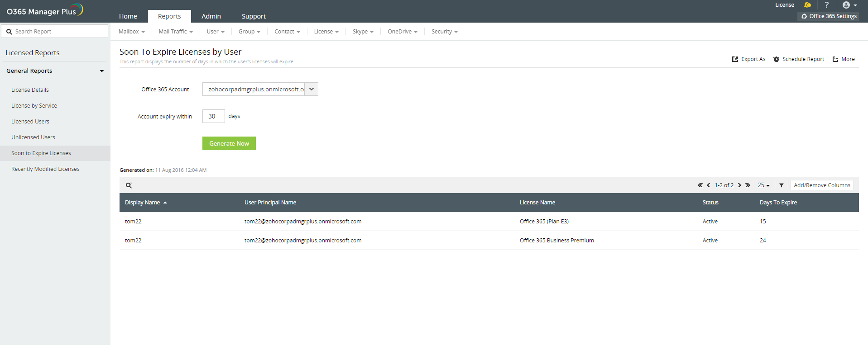Viewport: 868px width, 345px height.
Task: Open the help question mark icon
Action: [827, 5]
